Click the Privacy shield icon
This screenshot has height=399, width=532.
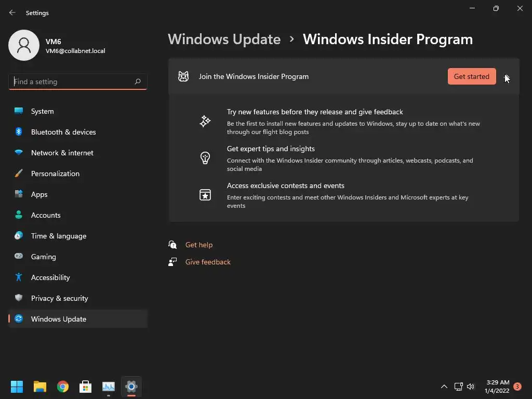[x=19, y=298]
